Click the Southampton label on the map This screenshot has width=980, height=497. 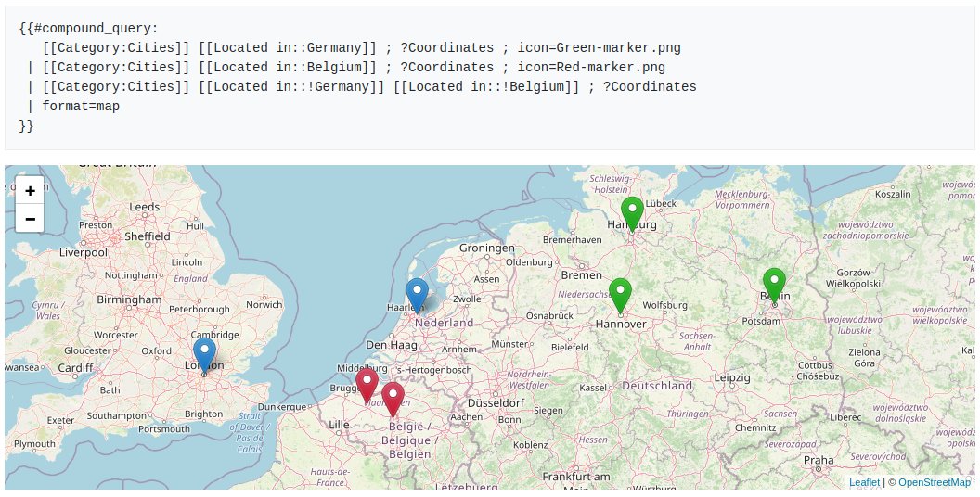click(x=117, y=415)
